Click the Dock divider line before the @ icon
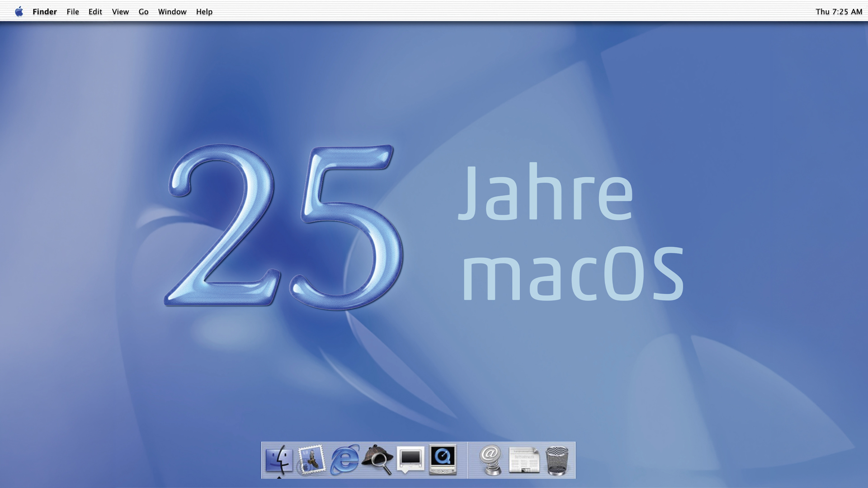 pos(467,460)
